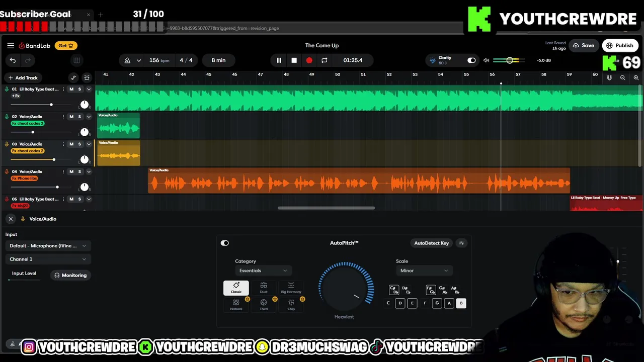This screenshot has width=644, height=362.
Task: Expand track 03 chevron
Action: 89,144
